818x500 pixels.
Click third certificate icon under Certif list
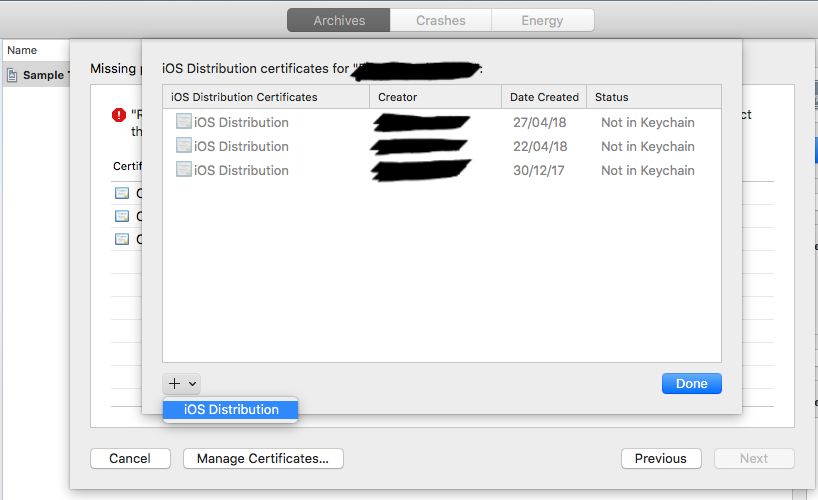pos(122,240)
